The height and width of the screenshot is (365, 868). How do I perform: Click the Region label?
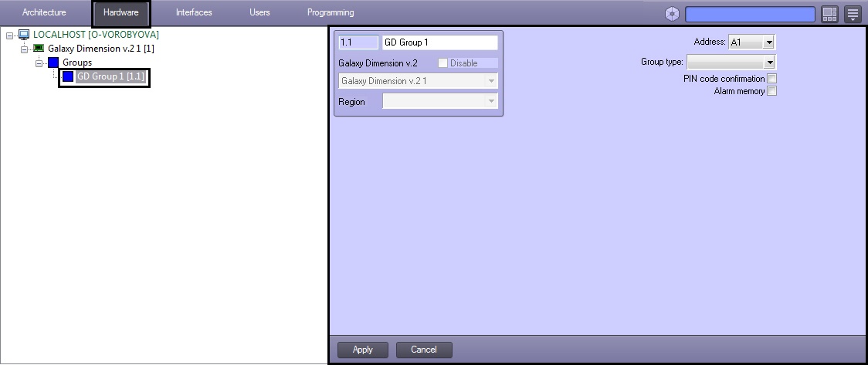tap(351, 102)
